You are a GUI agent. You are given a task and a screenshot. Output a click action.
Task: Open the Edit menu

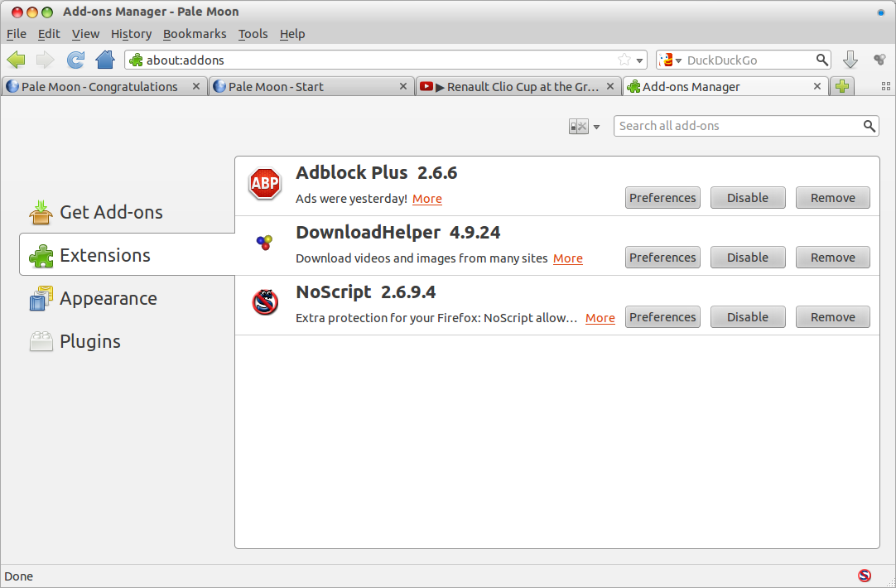(x=49, y=34)
